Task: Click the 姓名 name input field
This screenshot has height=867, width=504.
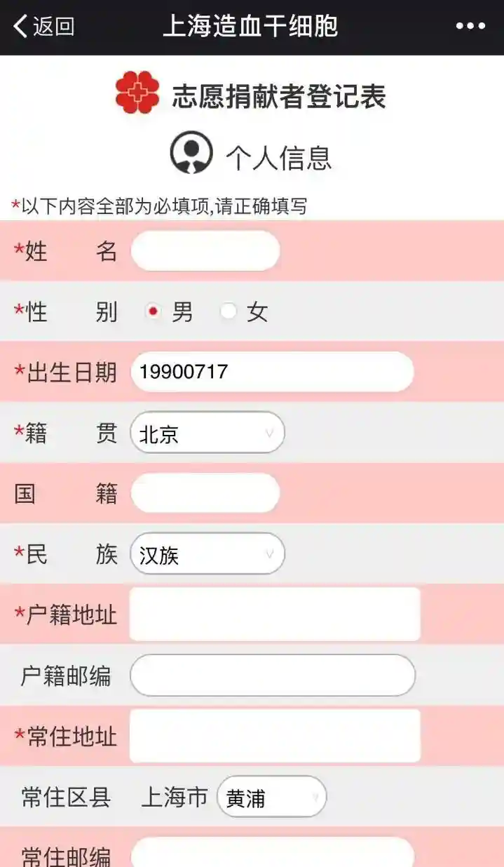Action: click(205, 250)
